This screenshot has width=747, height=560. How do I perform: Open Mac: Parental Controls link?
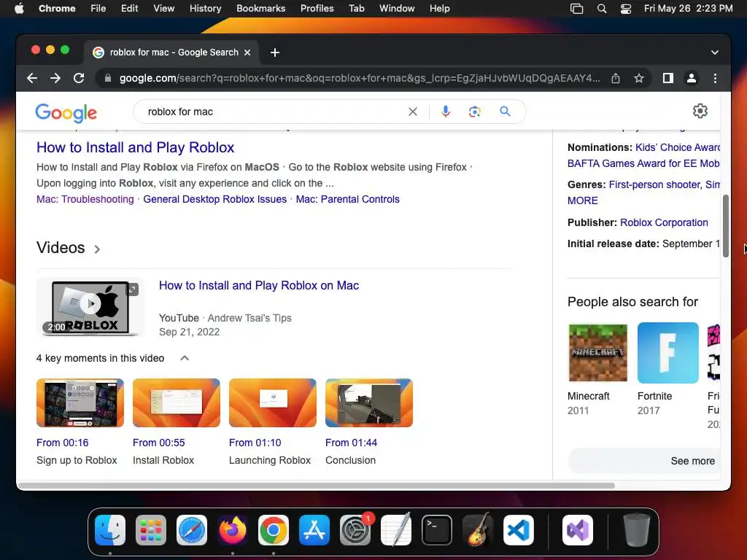[348, 199]
